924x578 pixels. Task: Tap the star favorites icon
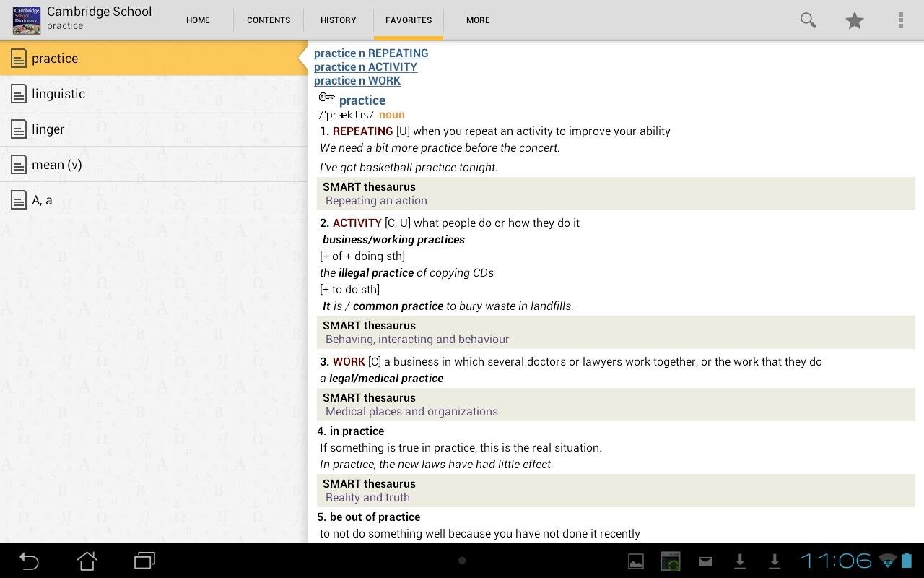(x=855, y=20)
